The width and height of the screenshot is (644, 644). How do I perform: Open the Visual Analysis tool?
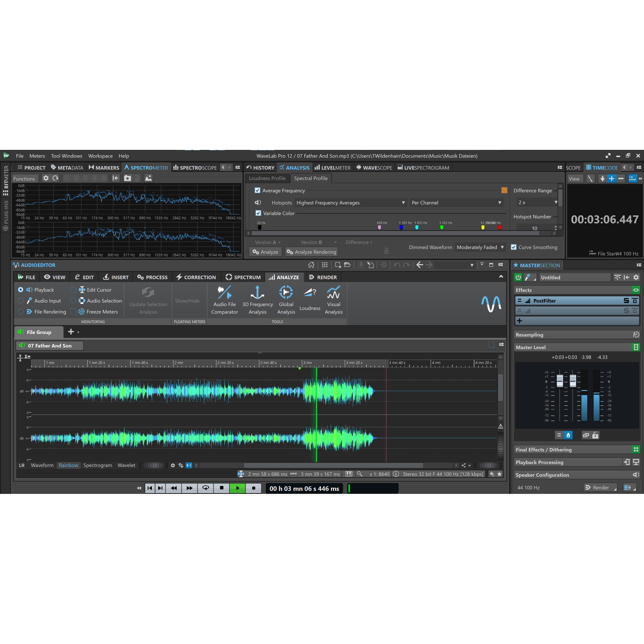pos(334,300)
